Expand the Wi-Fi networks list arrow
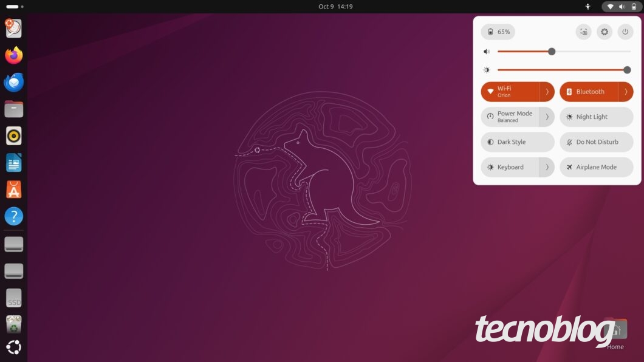This screenshot has width=644, height=362. 547,92
